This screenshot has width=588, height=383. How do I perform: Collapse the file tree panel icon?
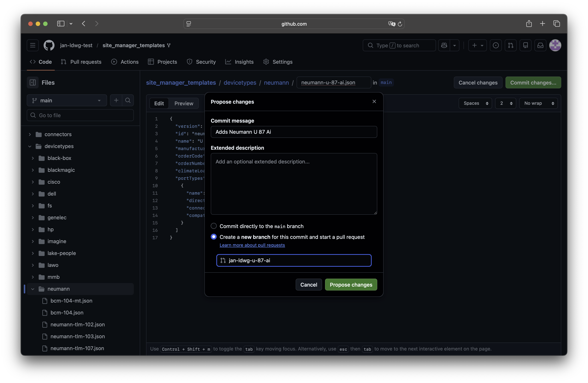33,82
